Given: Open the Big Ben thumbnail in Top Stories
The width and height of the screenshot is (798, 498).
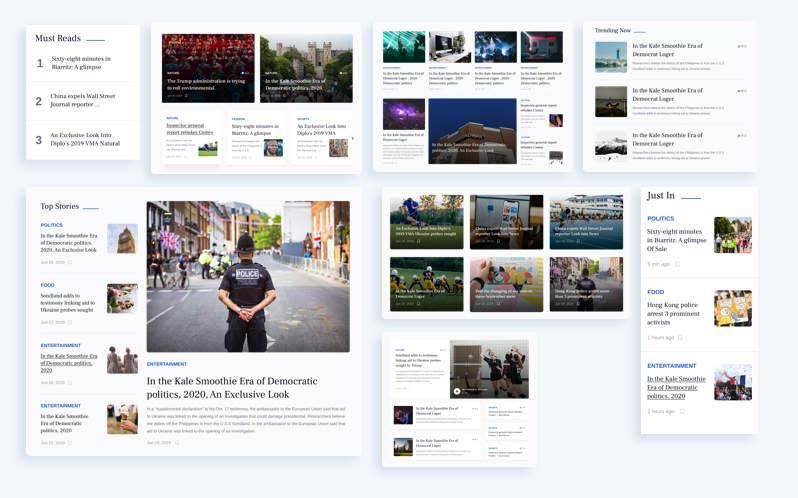Looking at the screenshot, I should tap(122, 238).
